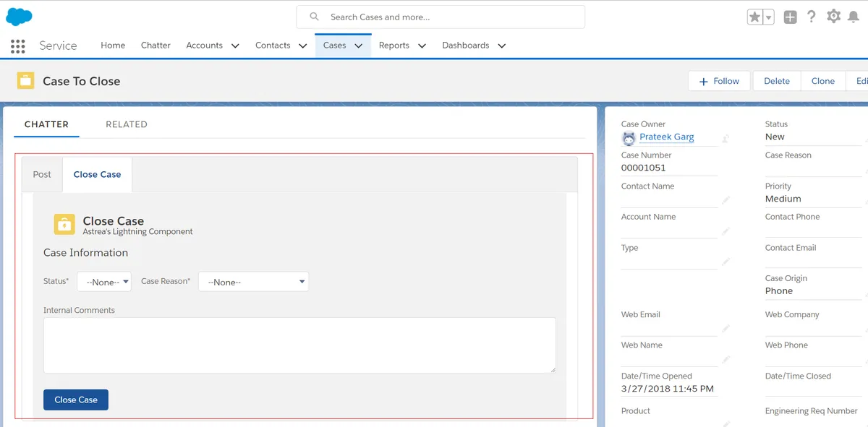Edit Contact Name with pencil icon

(x=726, y=200)
